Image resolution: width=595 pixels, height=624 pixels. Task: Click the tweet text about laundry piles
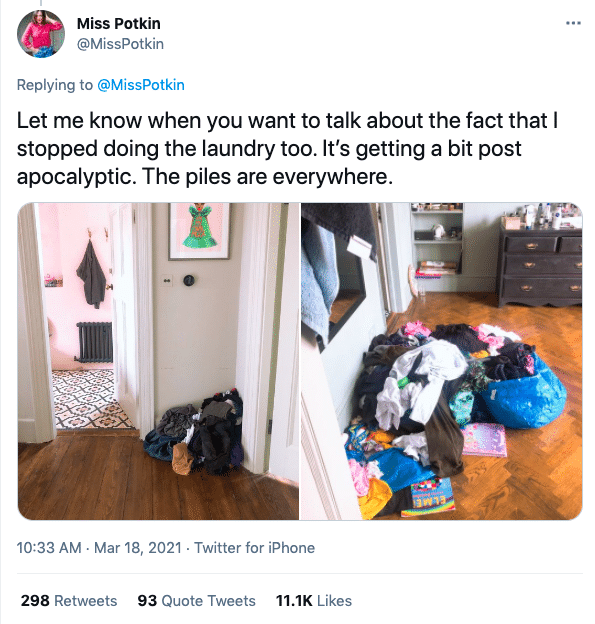tap(287, 148)
